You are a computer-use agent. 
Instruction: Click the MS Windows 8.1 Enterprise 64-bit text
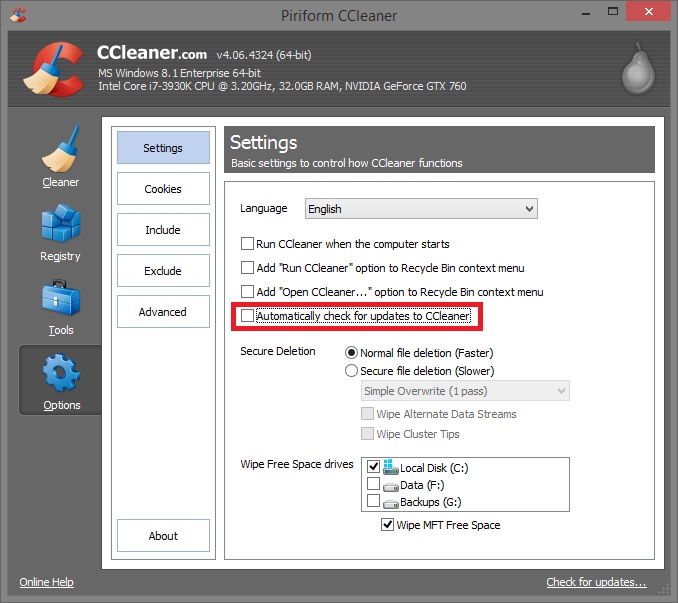179,73
